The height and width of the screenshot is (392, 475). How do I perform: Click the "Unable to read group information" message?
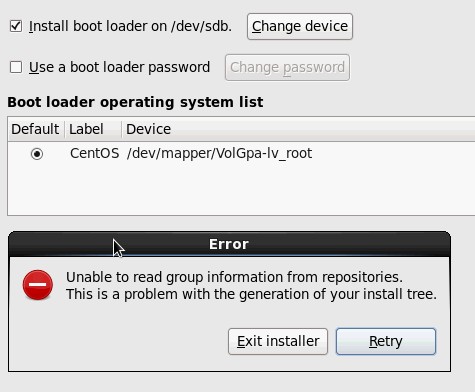tap(234, 277)
